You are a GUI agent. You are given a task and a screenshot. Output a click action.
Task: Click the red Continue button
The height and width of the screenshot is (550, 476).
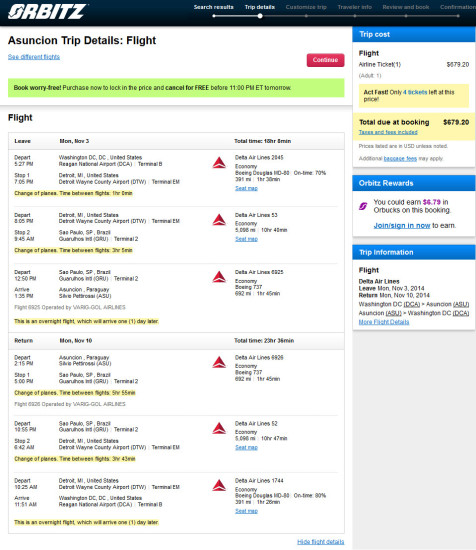326,60
